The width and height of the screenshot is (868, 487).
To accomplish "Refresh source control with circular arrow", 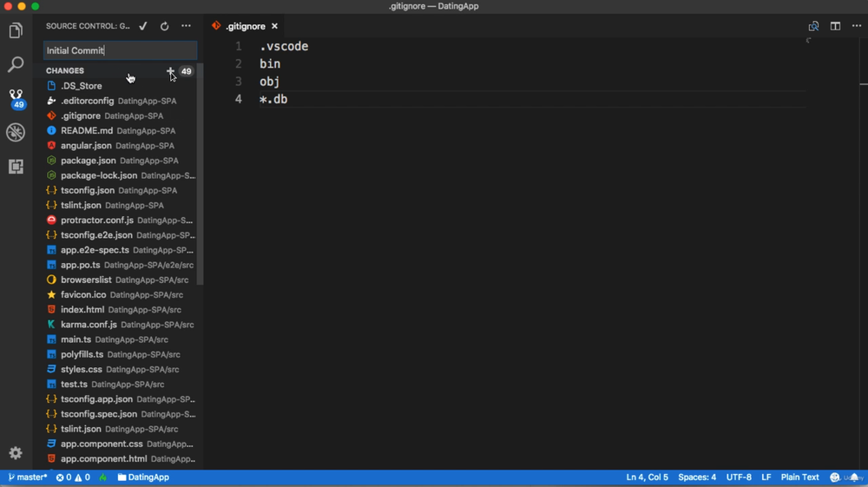I will click(164, 26).
